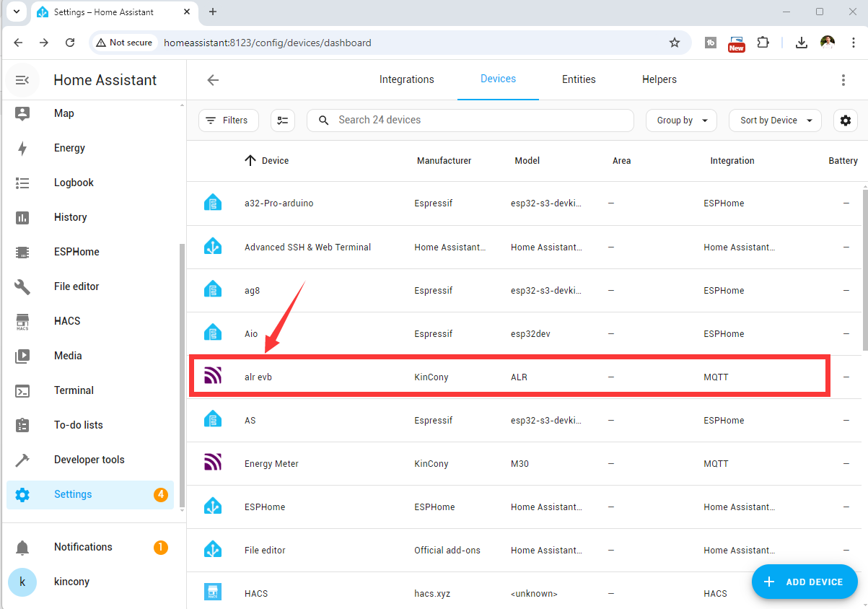Open the Filters panel

228,121
